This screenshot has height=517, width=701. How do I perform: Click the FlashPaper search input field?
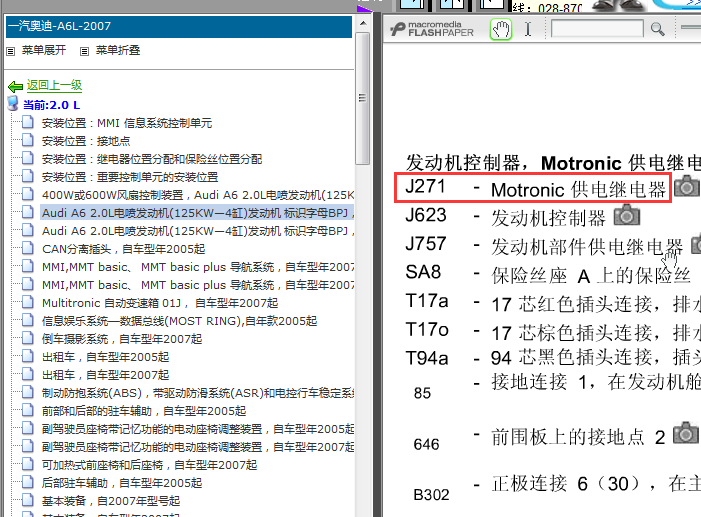pos(597,29)
